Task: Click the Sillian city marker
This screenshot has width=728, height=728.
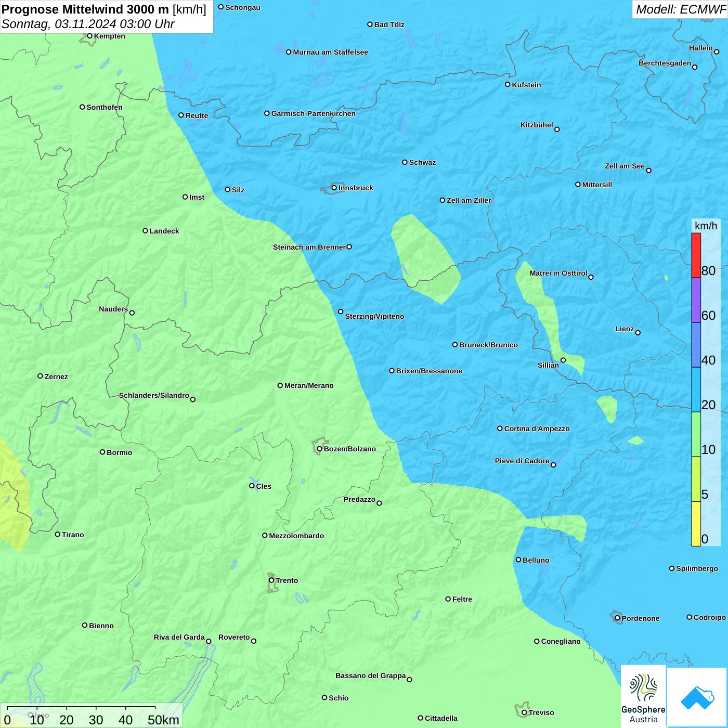Action: (x=563, y=360)
